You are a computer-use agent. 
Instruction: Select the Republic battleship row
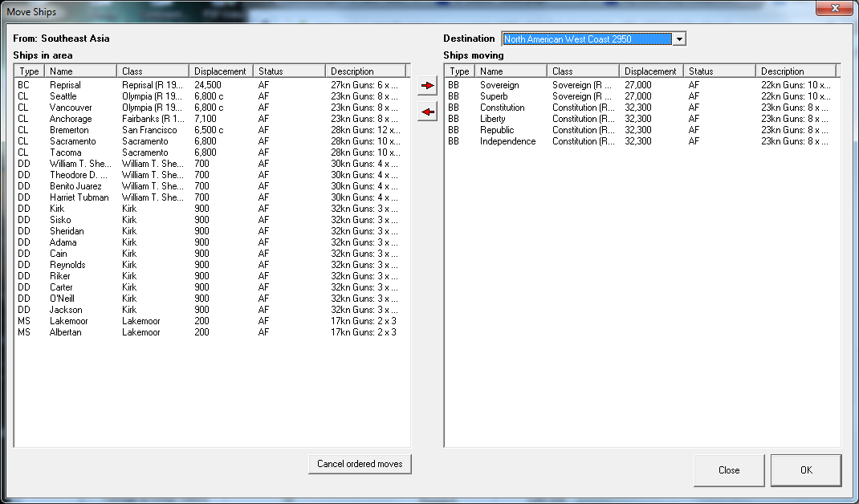(x=642, y=130)
